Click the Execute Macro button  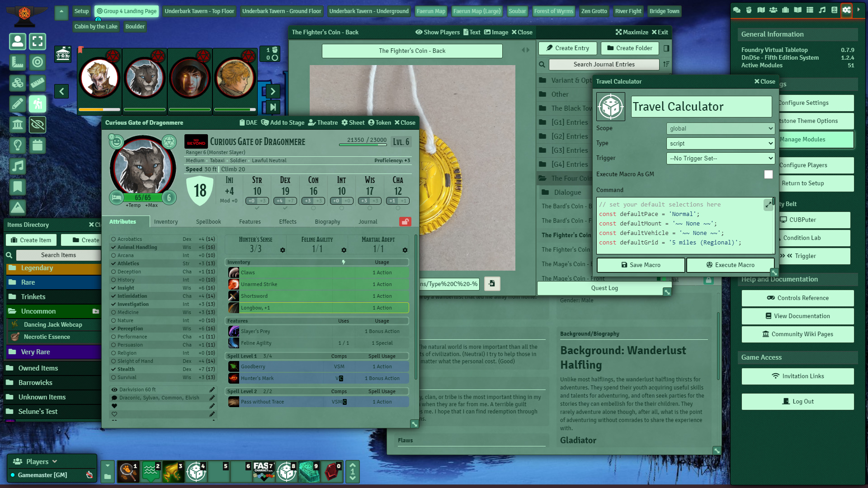(730, 265)
